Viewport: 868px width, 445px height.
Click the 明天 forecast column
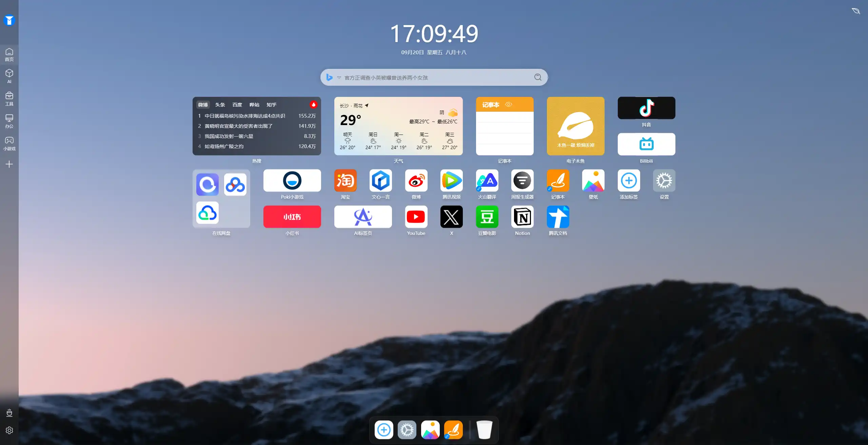click(x=348, y=141)
